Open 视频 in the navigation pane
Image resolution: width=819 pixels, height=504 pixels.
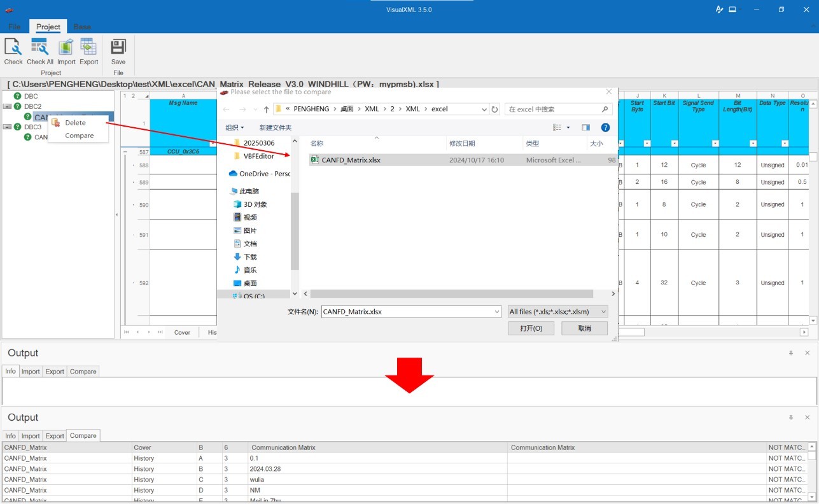245,217
